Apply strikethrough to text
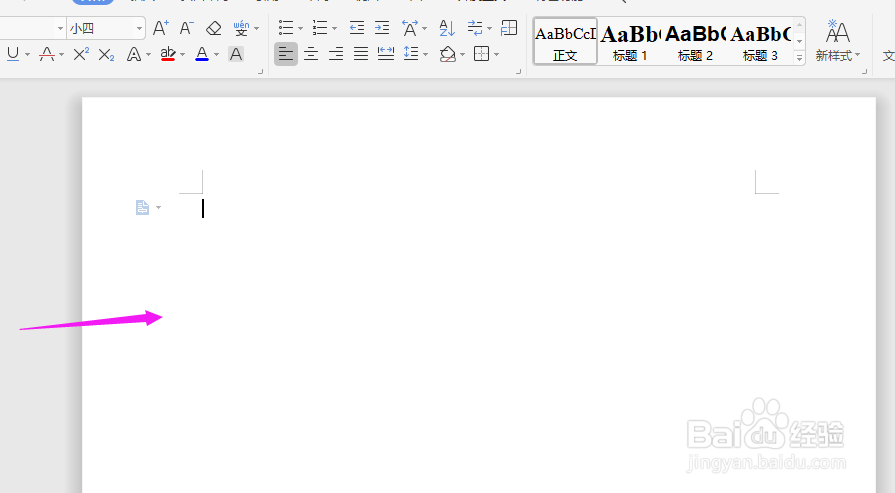The height and width of the screenshot is (493, 895). pyautogui.click(x=47, y=54)
